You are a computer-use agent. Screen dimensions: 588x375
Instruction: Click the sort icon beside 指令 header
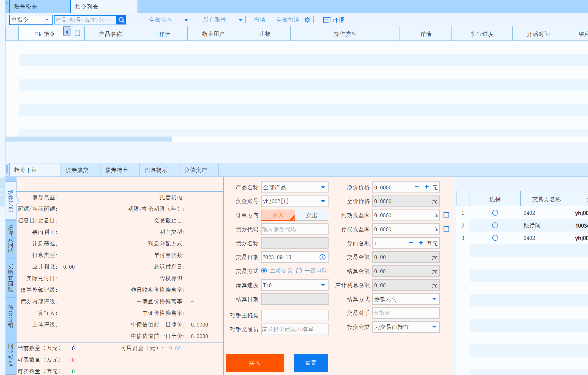click(38, 34)
